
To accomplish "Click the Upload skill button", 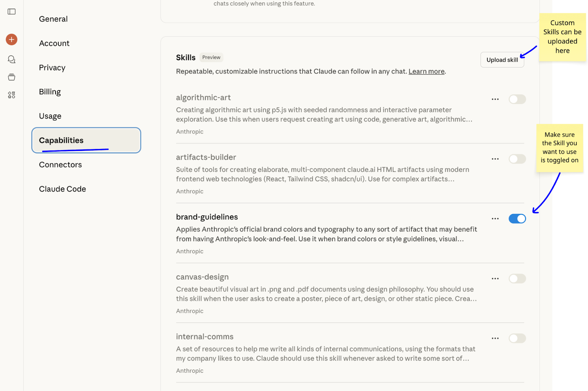I will [502, 60].
